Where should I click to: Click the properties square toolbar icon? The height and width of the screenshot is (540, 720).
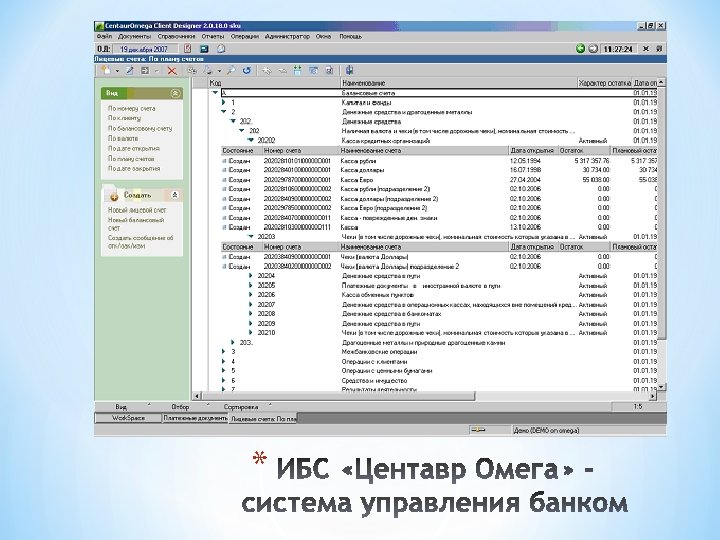pos(145,70)
